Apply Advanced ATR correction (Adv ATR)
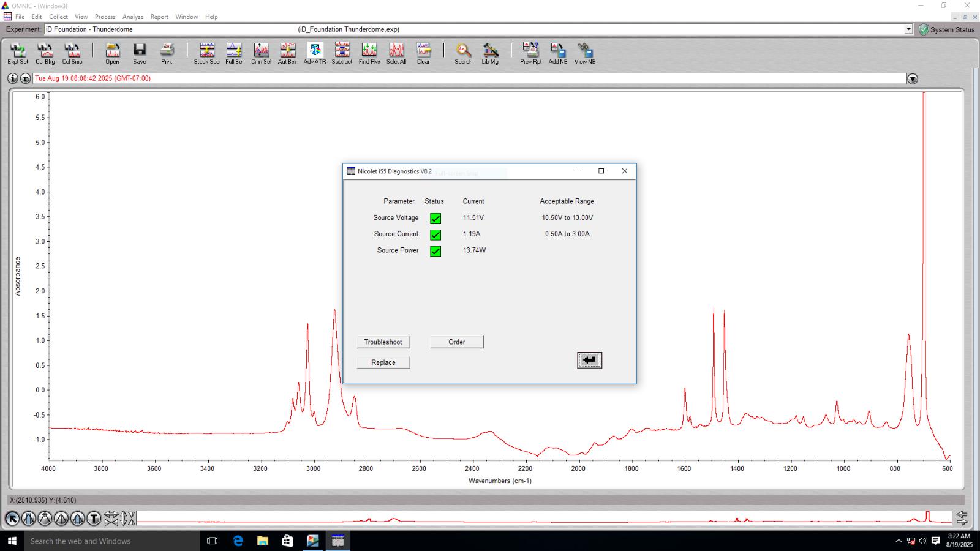Screen dimensions: 980x551 [x=315, y=53]
